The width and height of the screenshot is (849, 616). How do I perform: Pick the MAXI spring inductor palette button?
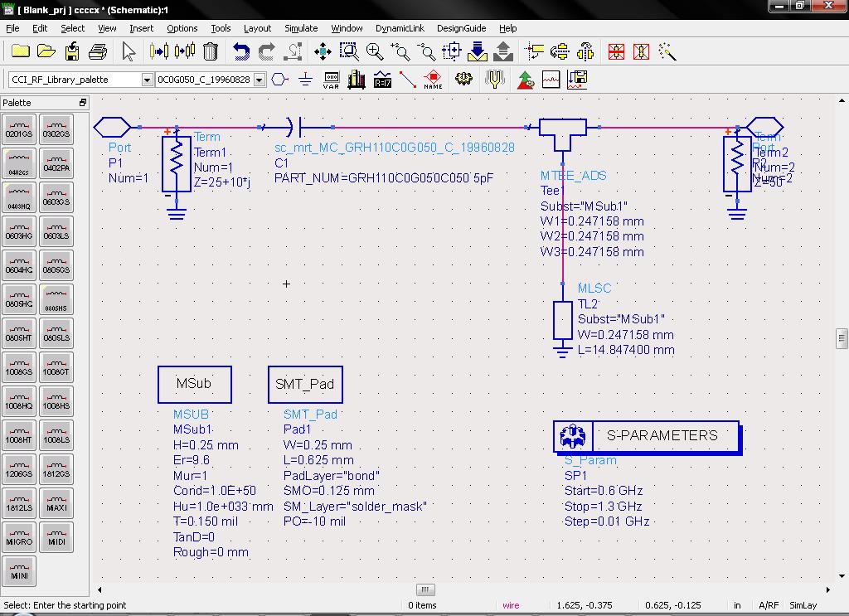(x=56, y=503)
